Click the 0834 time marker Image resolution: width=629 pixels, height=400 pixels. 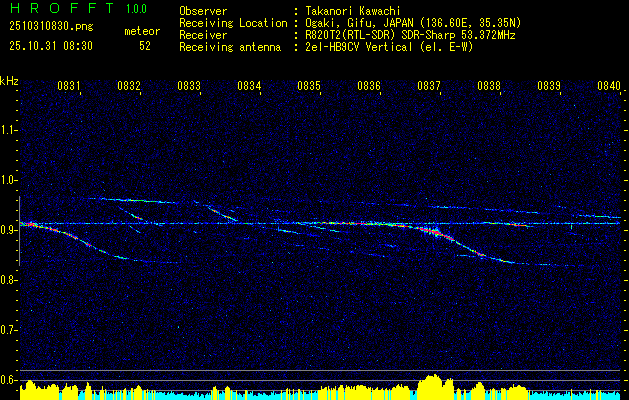tap(249, 85)
